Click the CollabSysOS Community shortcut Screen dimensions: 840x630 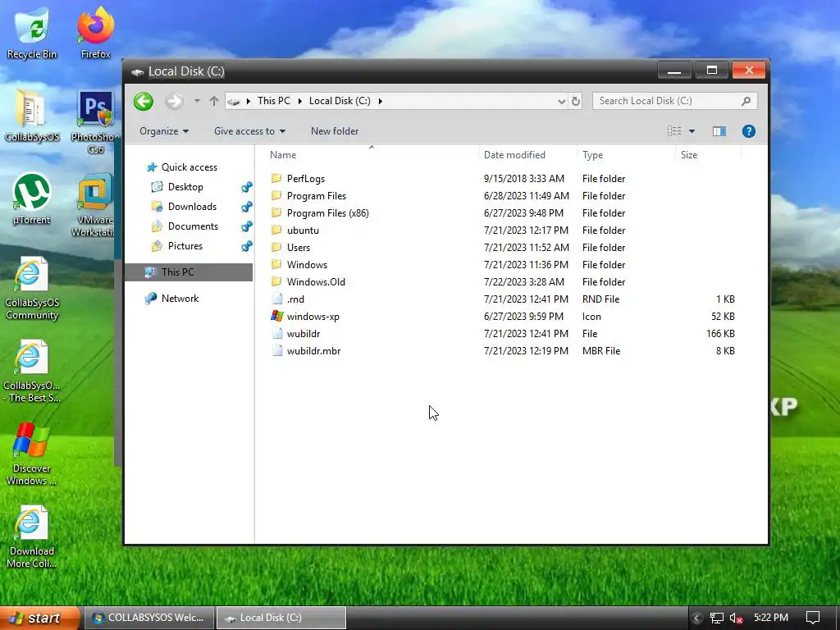[32, 288]
